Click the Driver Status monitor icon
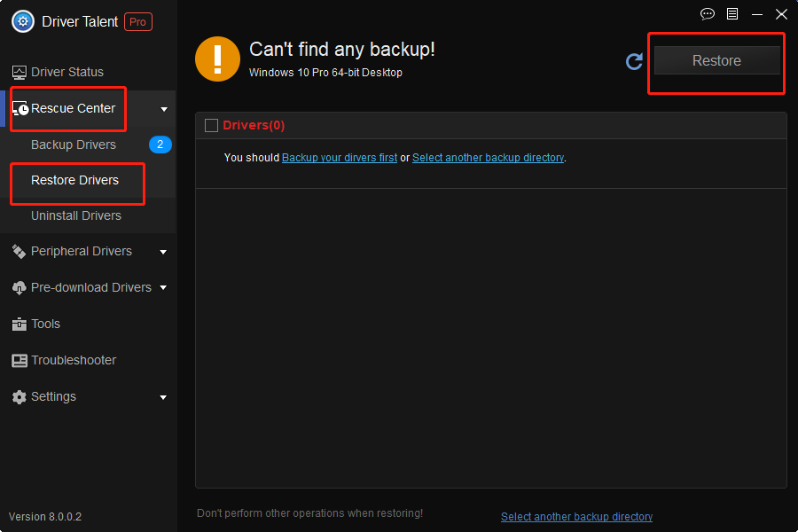Screen dimensions: 798x532 (x=20, y=73)
